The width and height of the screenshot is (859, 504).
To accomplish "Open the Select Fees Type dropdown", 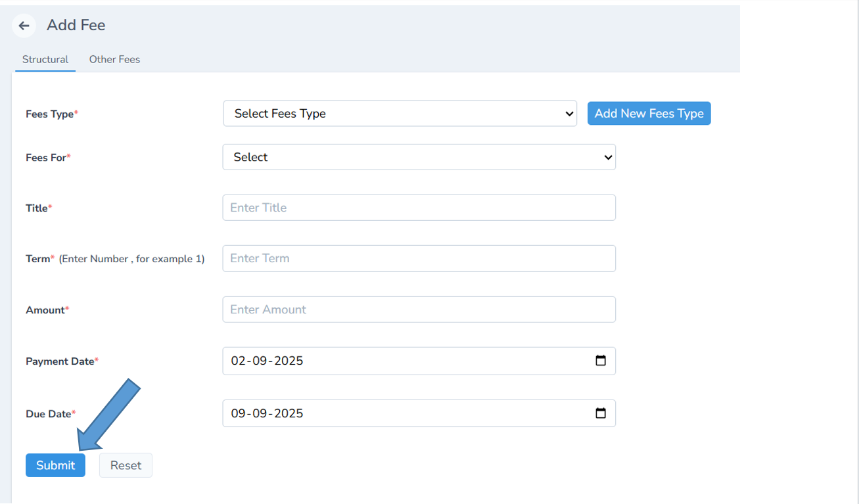I will (x=400, y=113).
